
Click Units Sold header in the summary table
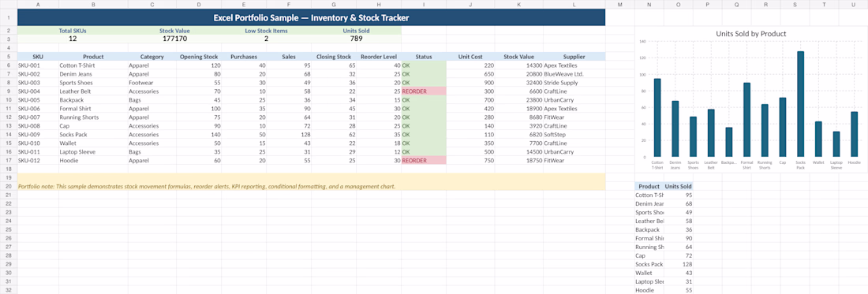[678, 186]
